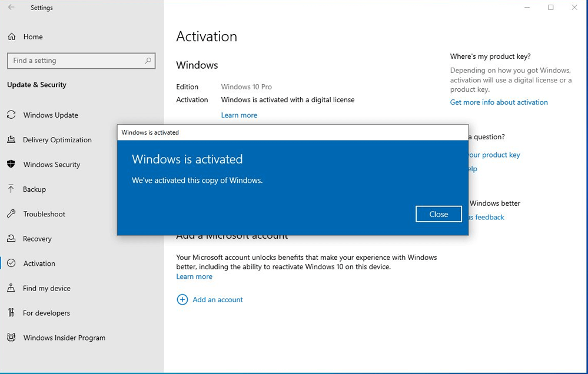This screenshot has height=374, width=588.
Task: Click the Windows Security shield icon
Action: click(11, 164)
